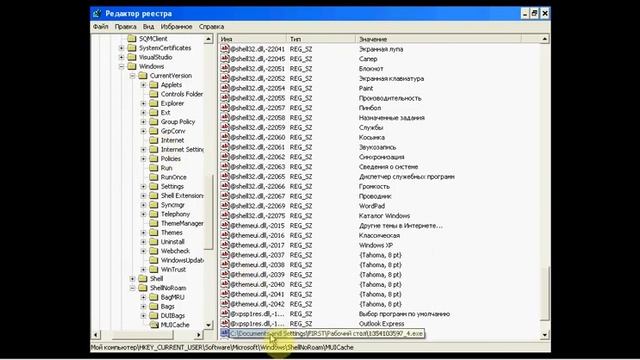
Task: Click the string icon of @themeui.dll,-2015
Action: tap(224, 225)
